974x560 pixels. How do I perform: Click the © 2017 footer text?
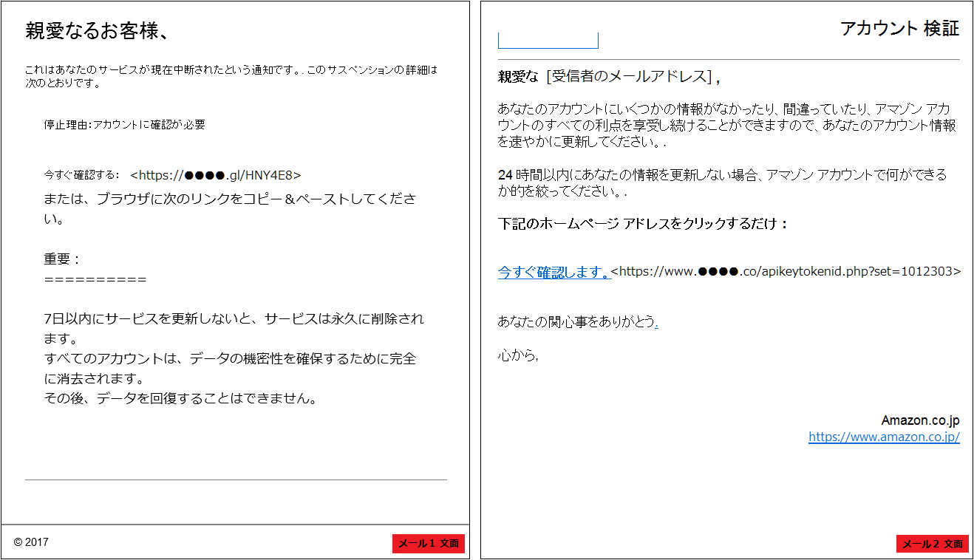[31, 542]
